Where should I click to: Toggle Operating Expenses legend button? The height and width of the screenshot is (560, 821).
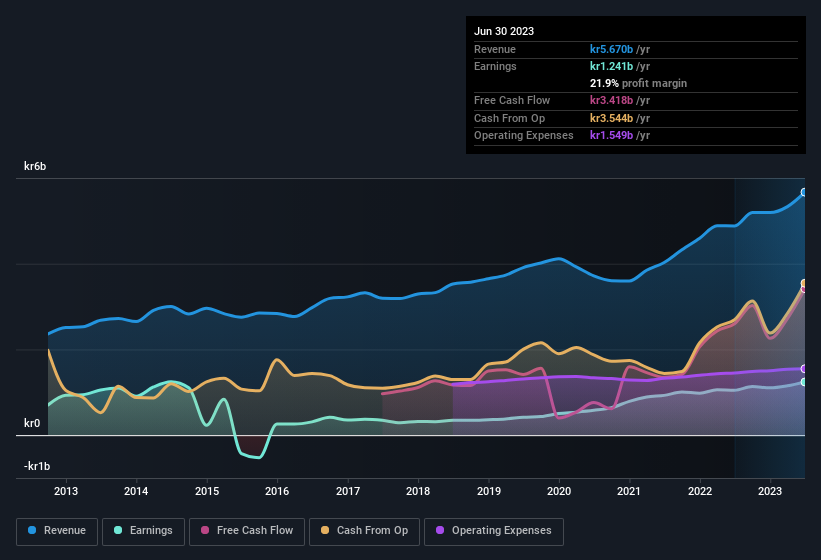(494, 531)
